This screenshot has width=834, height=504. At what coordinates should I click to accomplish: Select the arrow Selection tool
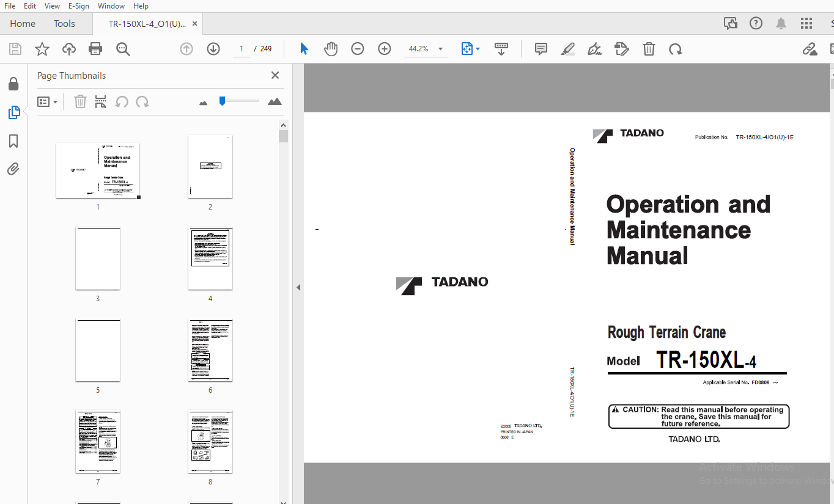pyautogui.click(x=304, y=49)
